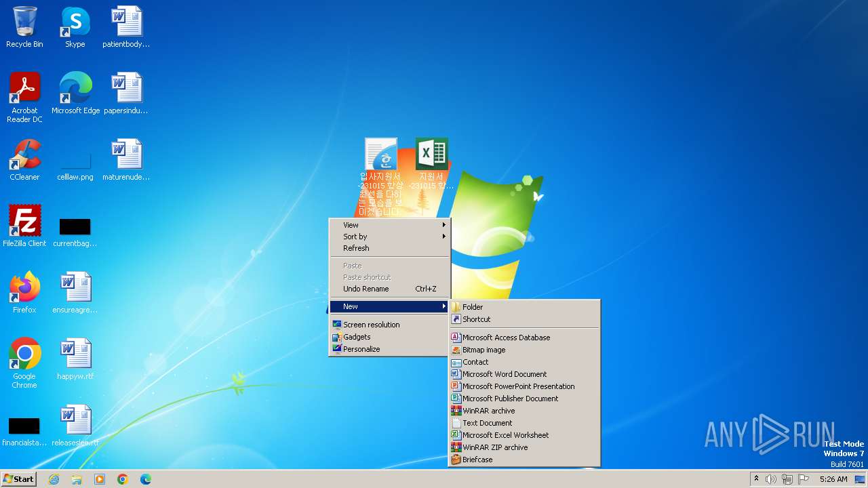The width and height of the screenshot is (868, 488).
Task: Launch Windows Media Player from taskbar
Action: tap(100, 479)
